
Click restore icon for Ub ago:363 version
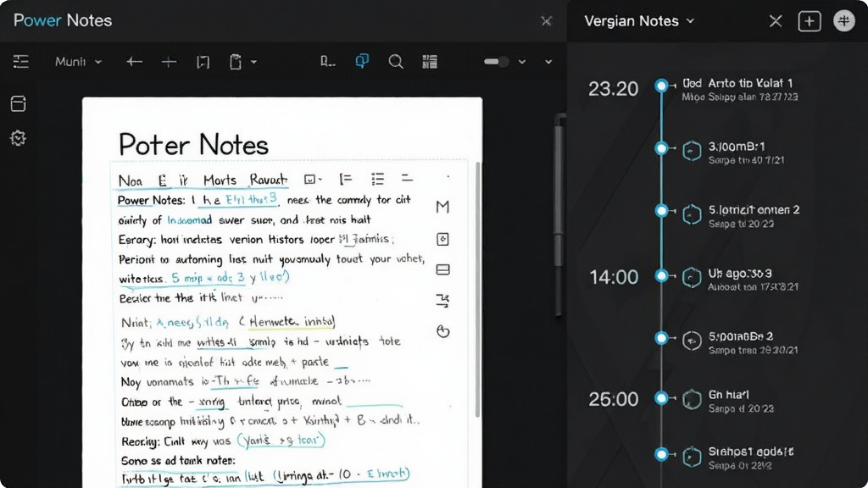pos(692,277)
